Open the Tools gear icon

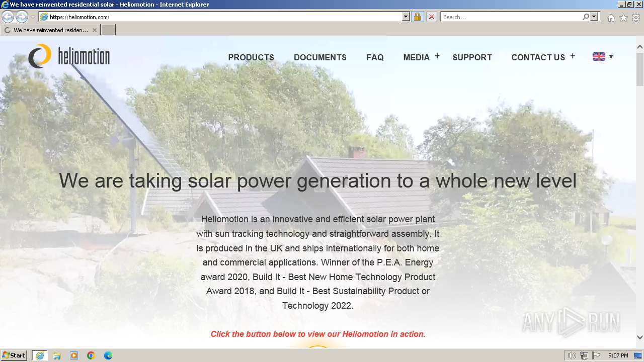pos(636,18)
